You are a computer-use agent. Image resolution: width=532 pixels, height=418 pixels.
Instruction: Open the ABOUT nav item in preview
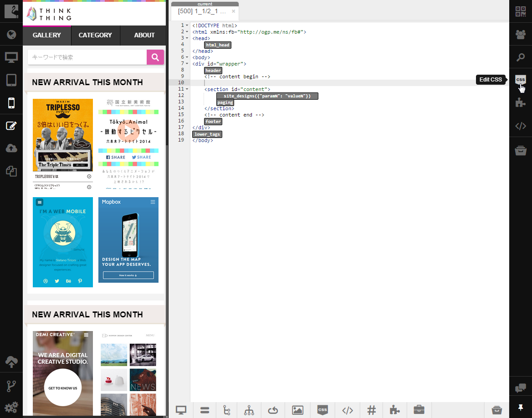pyautogui.click(x=144, y=35)
